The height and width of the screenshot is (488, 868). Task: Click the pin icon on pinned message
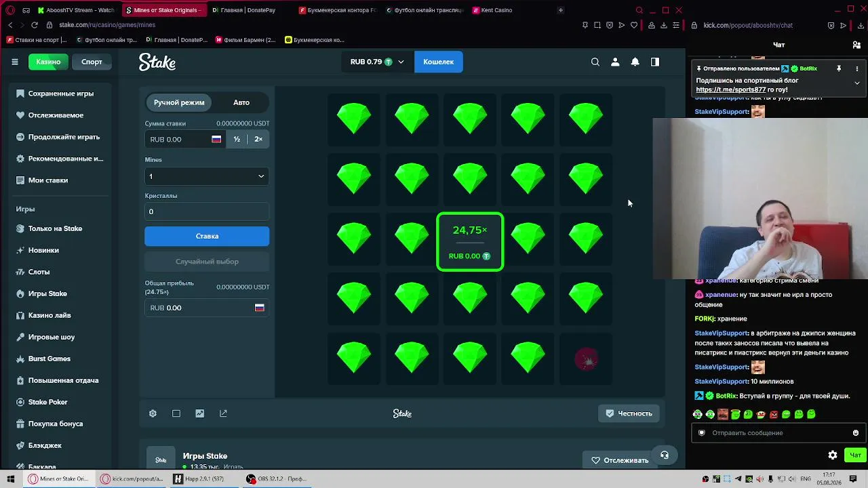click(839, 68)
